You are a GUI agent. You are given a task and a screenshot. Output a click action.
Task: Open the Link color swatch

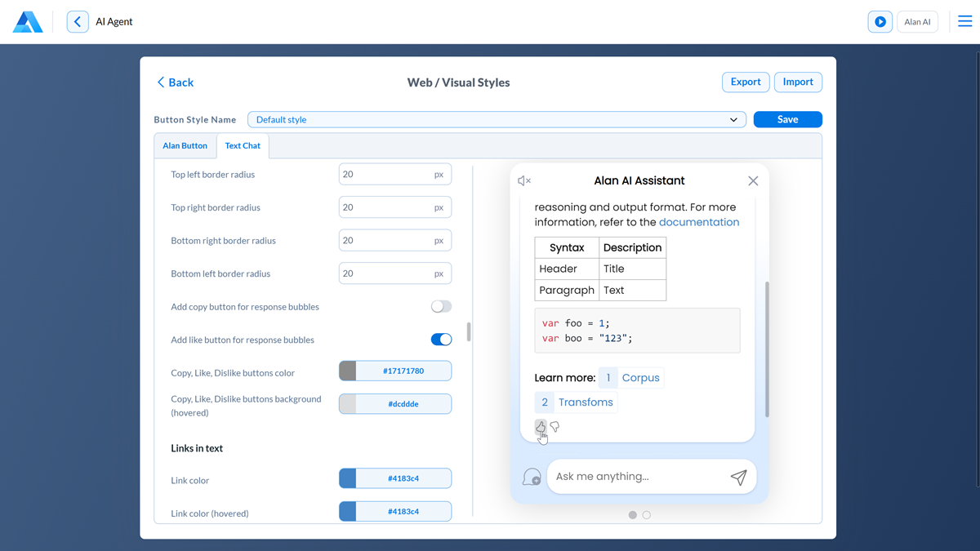click(x=348, y=478)
